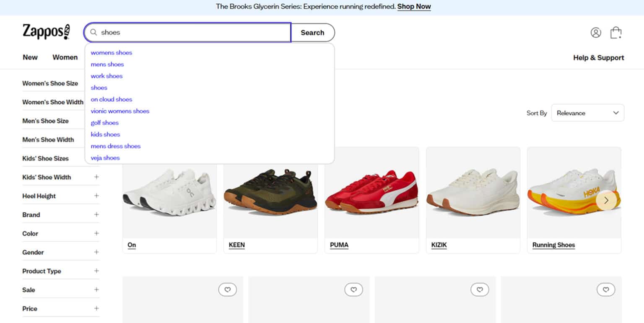Image resolution: width=644 pixels, height=323 pixels.
Task: Select 'veja shoes' suggestion
Action: (x=105, y=158)
